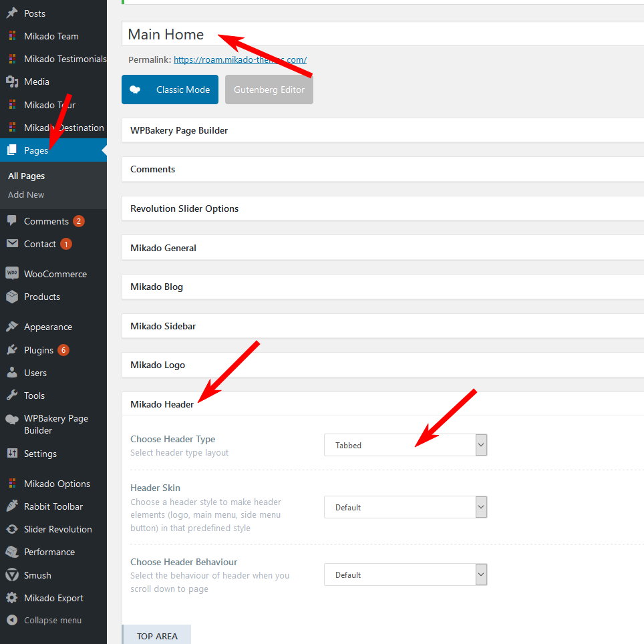Click the Classic Mode button
This screenshot has width=644, height=644.
pos(170,90)
